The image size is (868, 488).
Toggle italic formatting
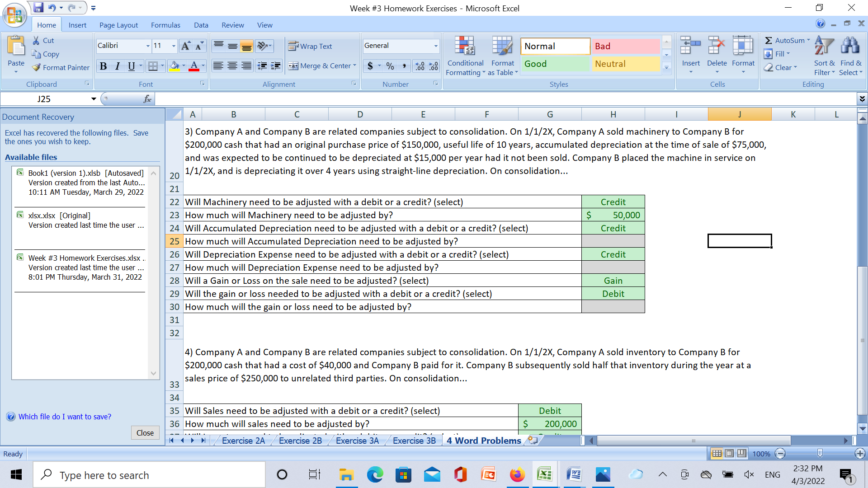click(117, 66)
